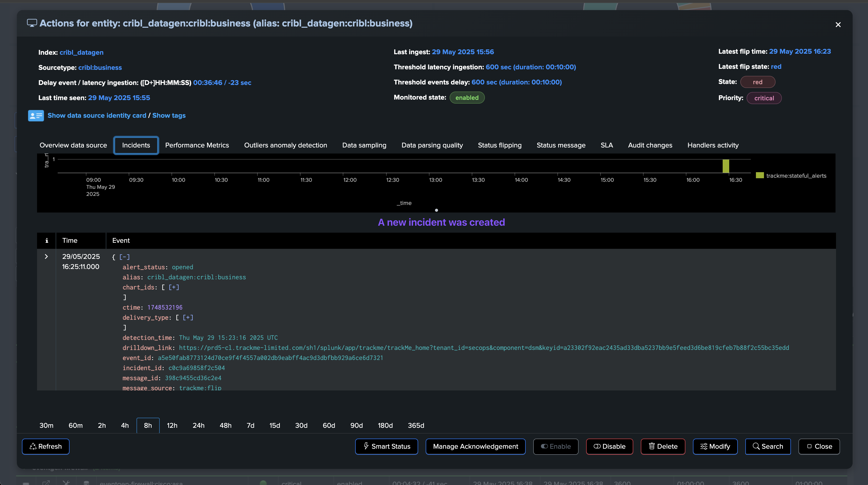Expand the chart_ids array
This screenshot has width=868, height=485.
point(174,287)
